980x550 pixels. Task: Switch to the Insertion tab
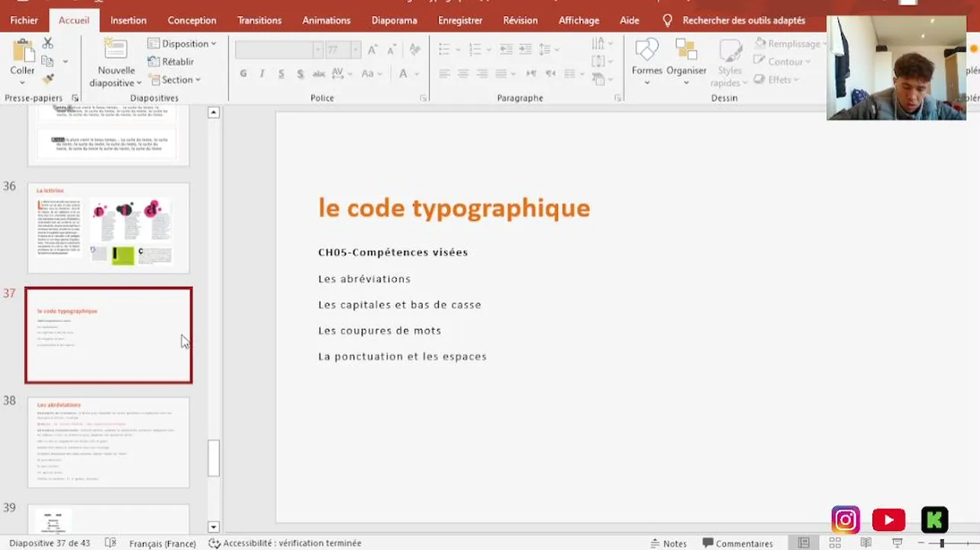(128, 21)
